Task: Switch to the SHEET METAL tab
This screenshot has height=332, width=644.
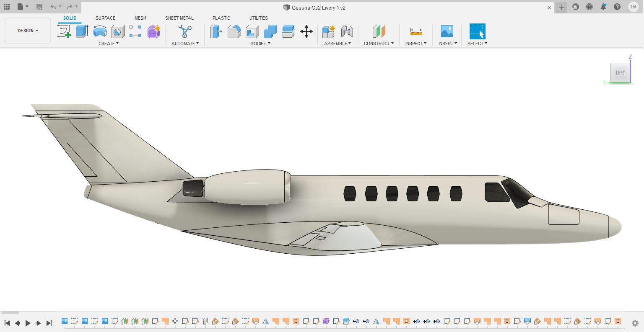Action: [179, 18]
